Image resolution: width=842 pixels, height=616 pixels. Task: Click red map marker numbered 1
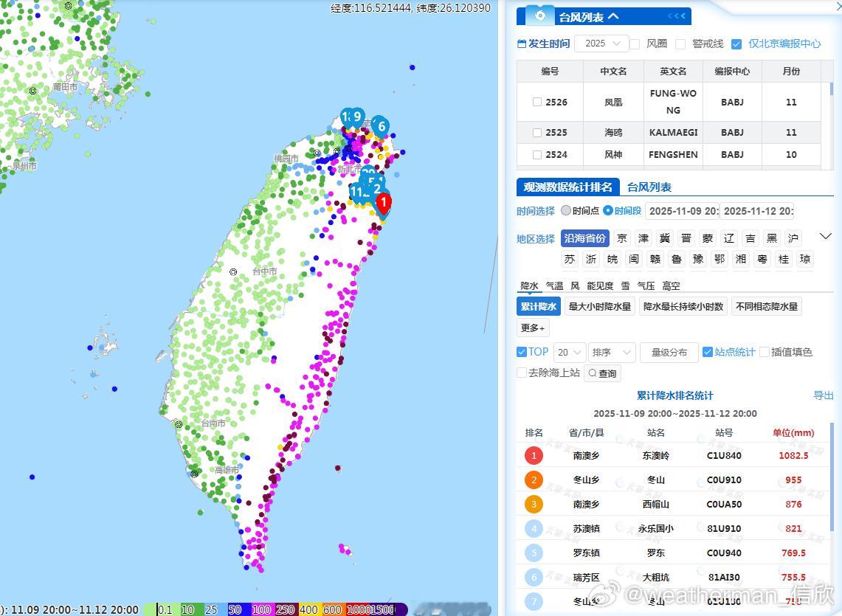384,204
